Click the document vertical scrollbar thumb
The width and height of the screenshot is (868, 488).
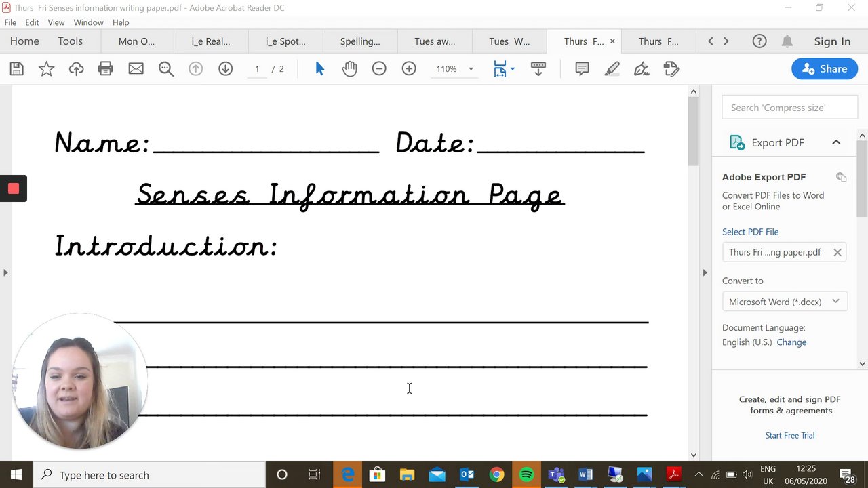point(693,131)
